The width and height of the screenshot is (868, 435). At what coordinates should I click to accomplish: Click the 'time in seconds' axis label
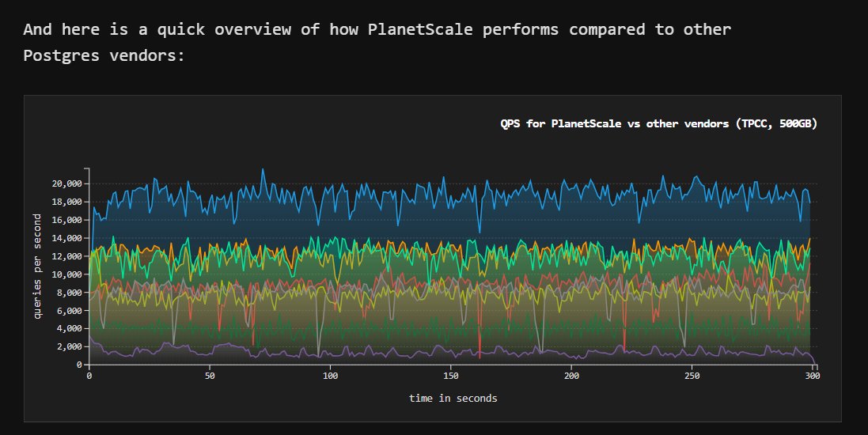pyautogui.click(x=453, y=399)
